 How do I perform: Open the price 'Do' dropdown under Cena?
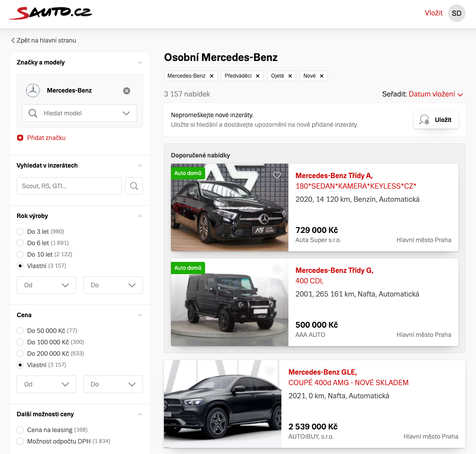(113, 384)
